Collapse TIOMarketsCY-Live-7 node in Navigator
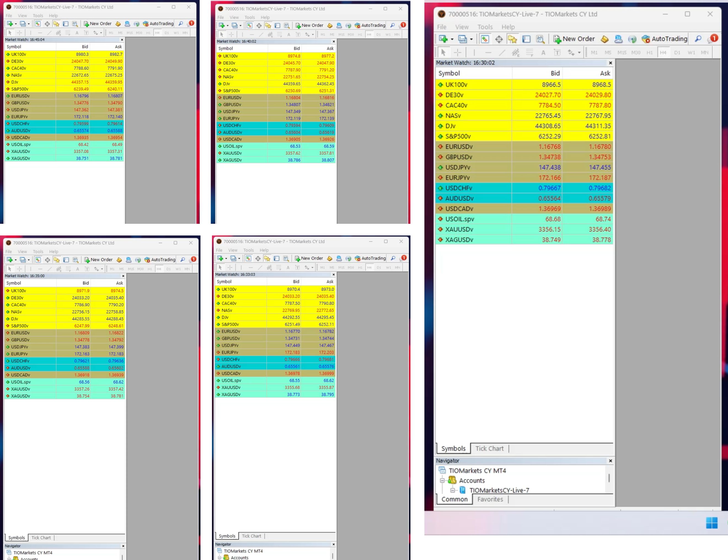Screen dimensions: 728x560 452,490
